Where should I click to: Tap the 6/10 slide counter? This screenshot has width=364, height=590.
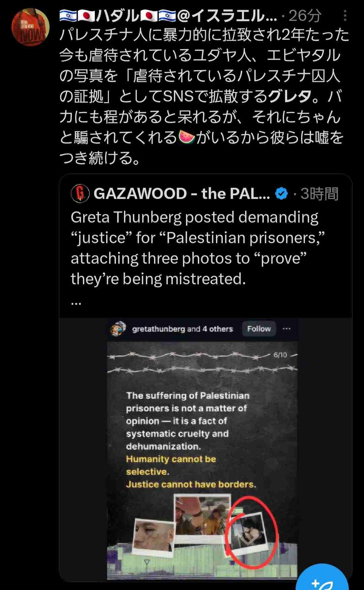click(280, 355)
